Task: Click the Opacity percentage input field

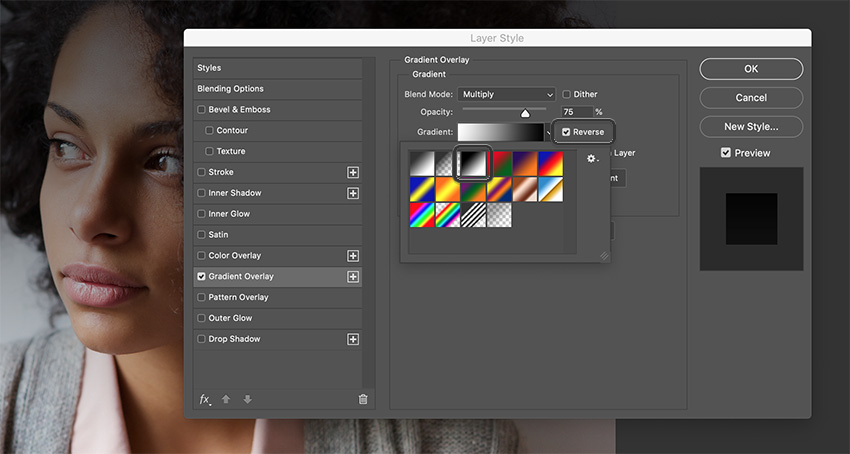Action: click(x=577, y=112)
